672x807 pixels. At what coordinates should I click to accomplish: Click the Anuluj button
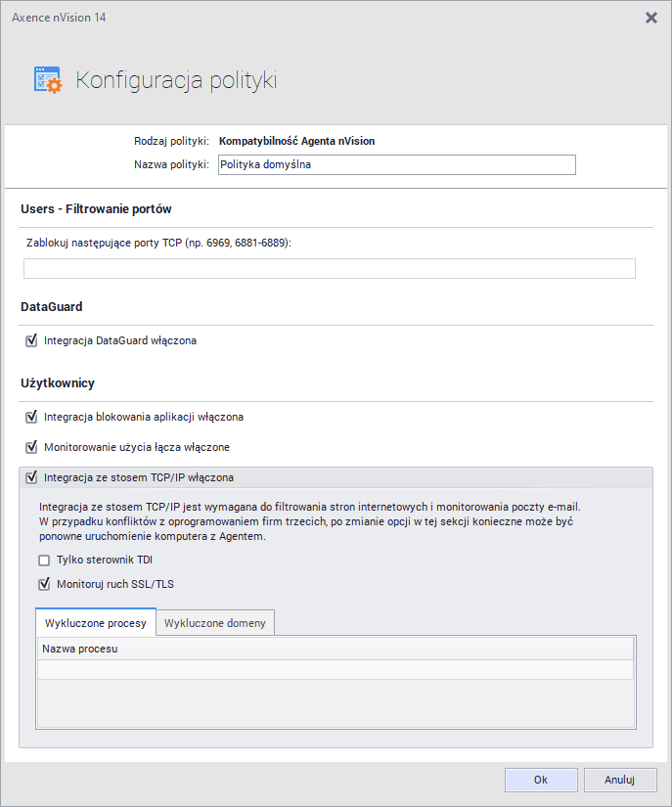point(619,780)
